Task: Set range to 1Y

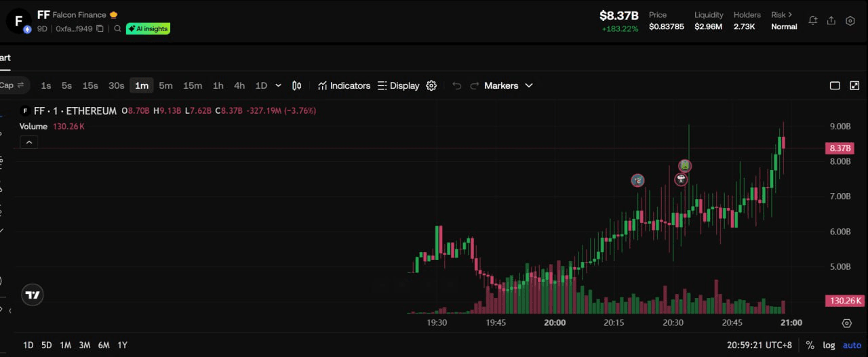Action: pos(122,345)
